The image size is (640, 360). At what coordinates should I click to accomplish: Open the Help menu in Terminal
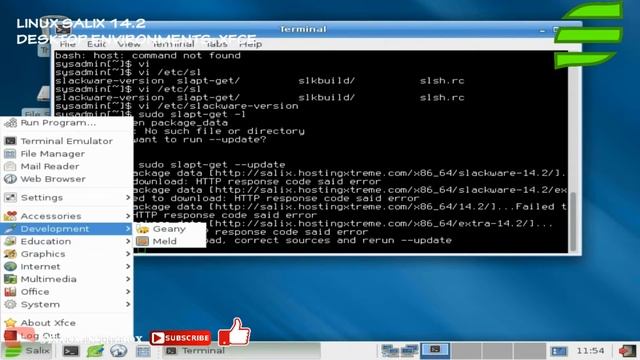[x=250, y=44]
